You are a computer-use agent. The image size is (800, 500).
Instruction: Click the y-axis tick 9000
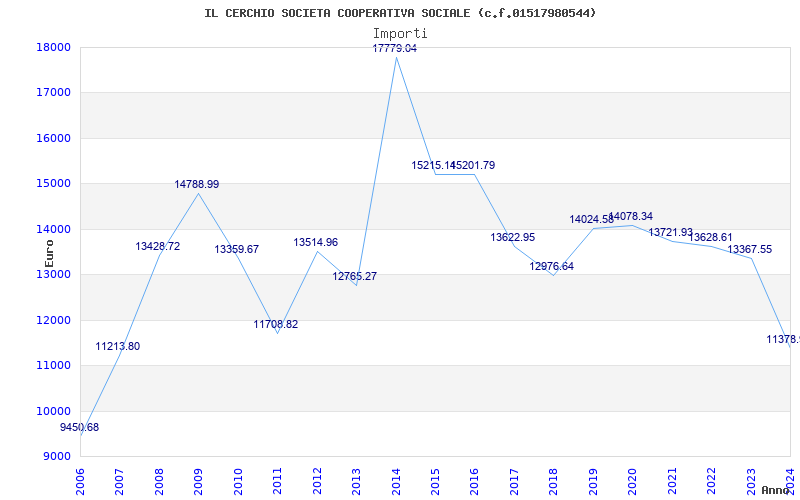coord(56,457)
